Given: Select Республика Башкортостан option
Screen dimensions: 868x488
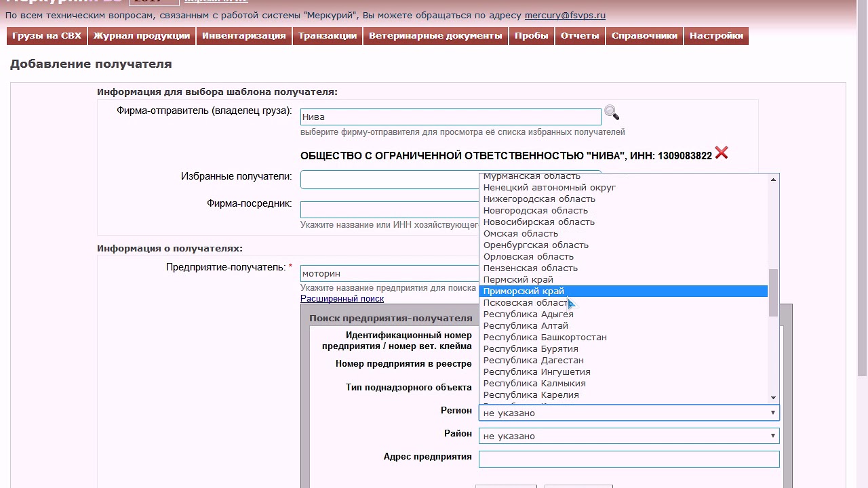Looking at the screenshot, I should tap(623, 337).
